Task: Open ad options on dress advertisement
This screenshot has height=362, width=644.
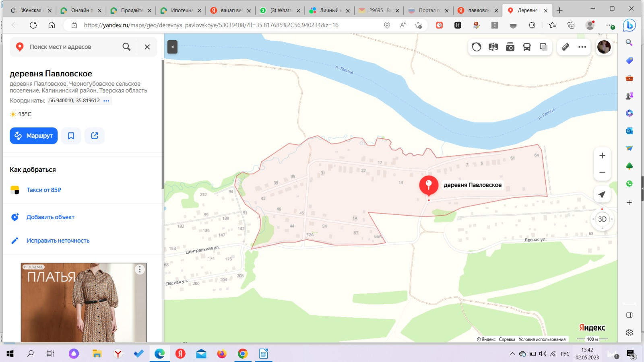Action: [x=140, y=269]
